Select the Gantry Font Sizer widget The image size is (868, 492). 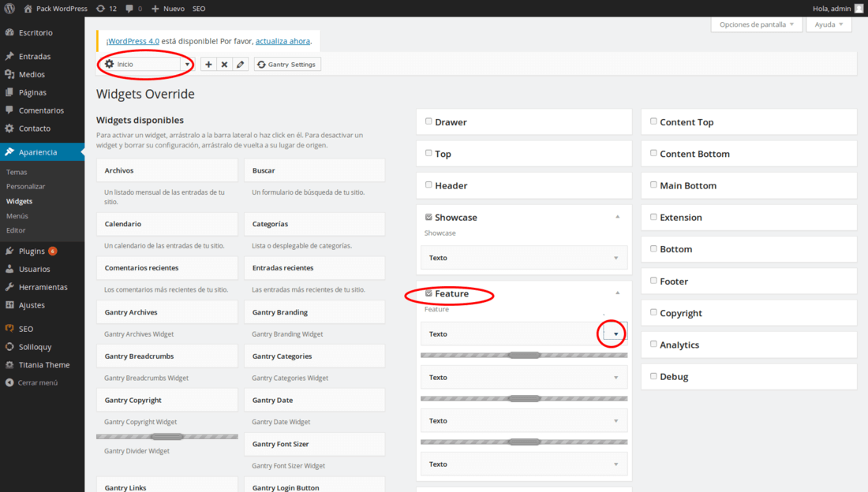point(314,444)
